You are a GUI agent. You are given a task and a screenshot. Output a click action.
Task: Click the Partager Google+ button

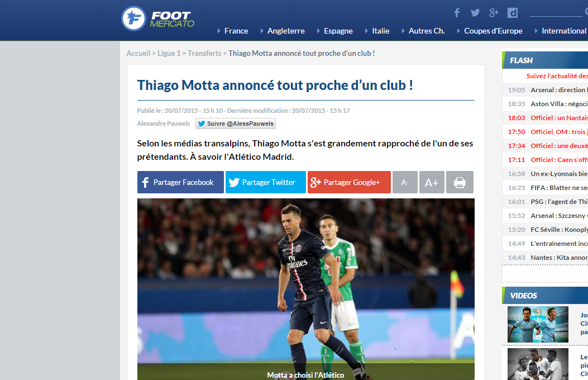click(x=349, y=182)
